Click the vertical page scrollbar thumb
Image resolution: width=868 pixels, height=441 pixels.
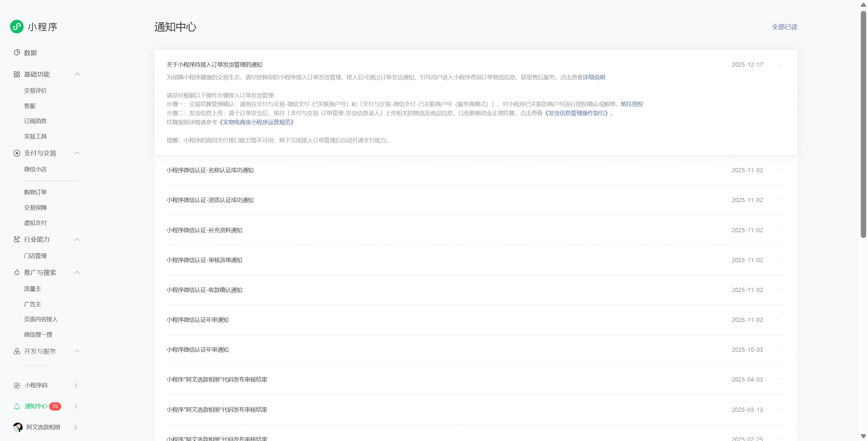[x=863, y=125]
